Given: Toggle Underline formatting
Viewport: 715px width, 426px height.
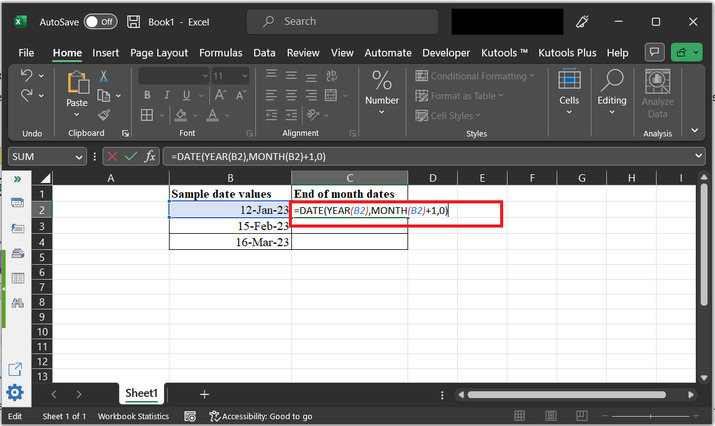Looking at the screenshot, I should [x=187, y=95].
